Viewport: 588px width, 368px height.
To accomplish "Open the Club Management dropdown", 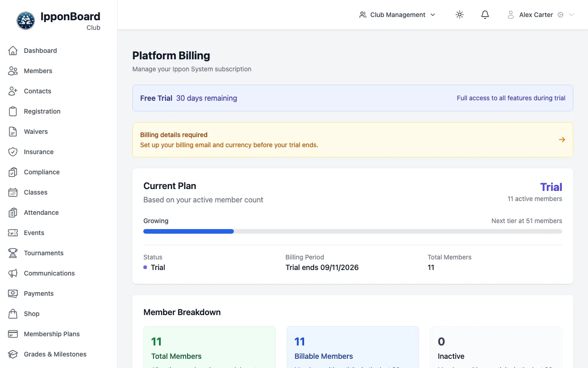I will click(x=397, y=15).
